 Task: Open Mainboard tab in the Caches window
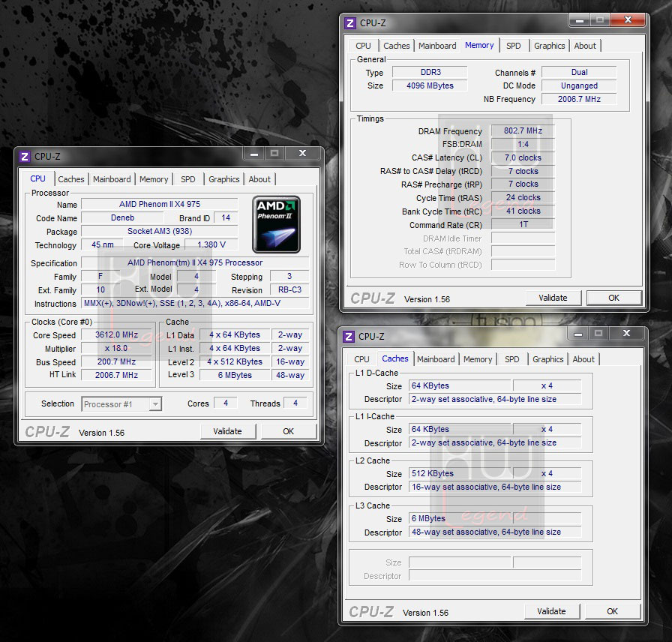[436, 359]
